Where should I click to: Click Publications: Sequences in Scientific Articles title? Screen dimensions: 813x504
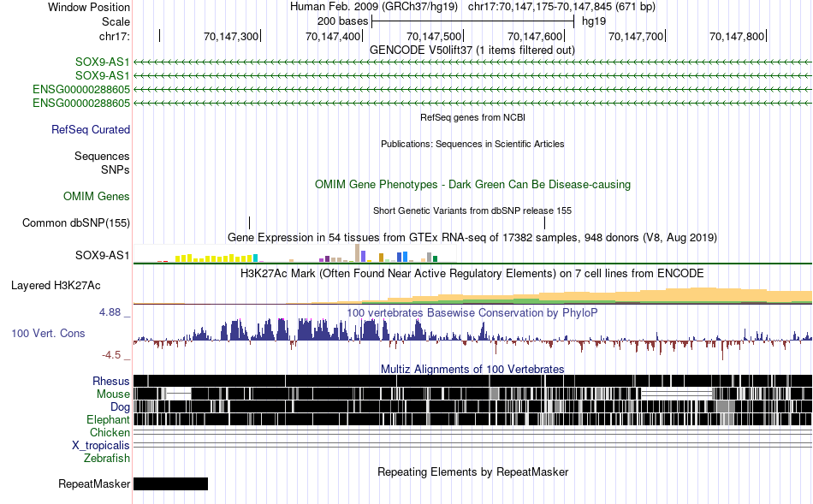[472, 144]
